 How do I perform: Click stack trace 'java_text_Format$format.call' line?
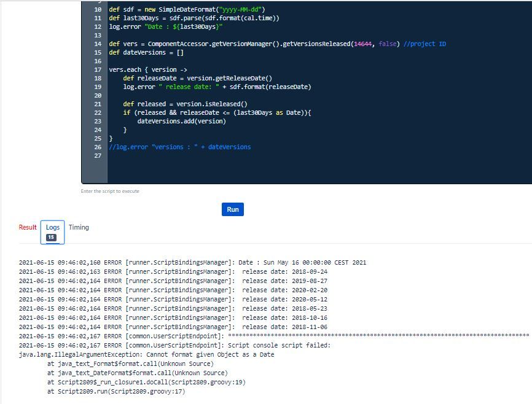(x=131, y=363)
